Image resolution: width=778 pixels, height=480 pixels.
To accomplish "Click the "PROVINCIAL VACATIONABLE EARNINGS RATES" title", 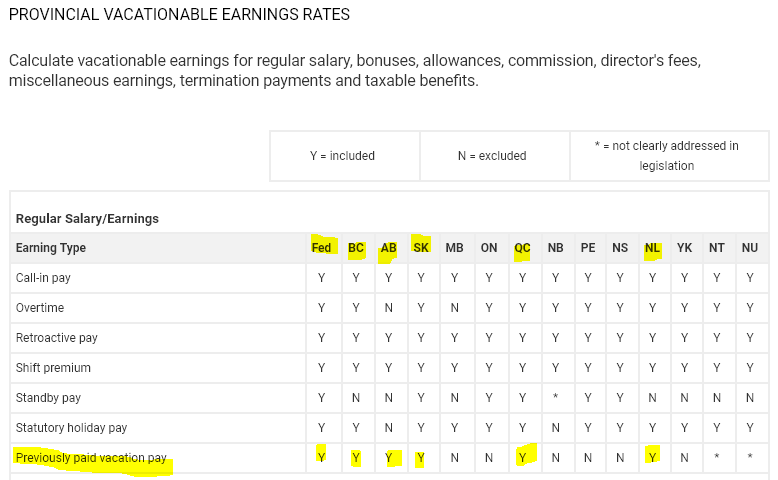I will [x=179, y=15].
